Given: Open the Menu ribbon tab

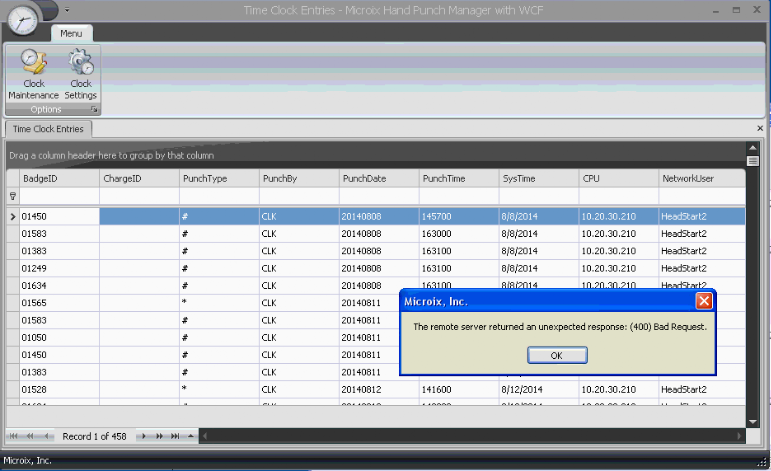Looking at the screenshot, I should (x=71, y=33).
